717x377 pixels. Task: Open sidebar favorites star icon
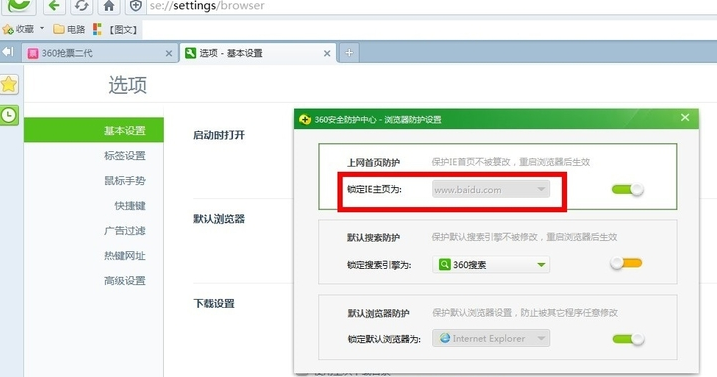[x=9, y=85]
